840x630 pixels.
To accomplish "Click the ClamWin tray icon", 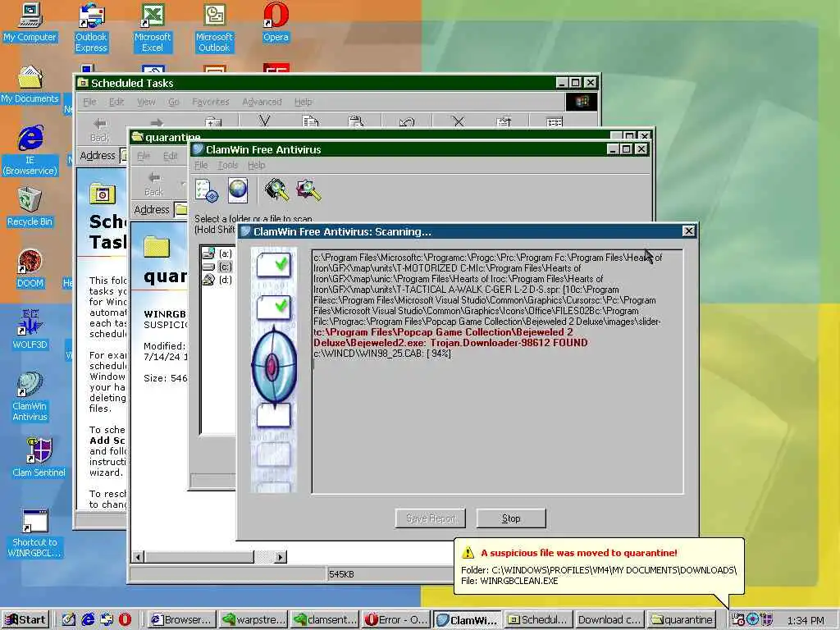I will coord(753,620).
